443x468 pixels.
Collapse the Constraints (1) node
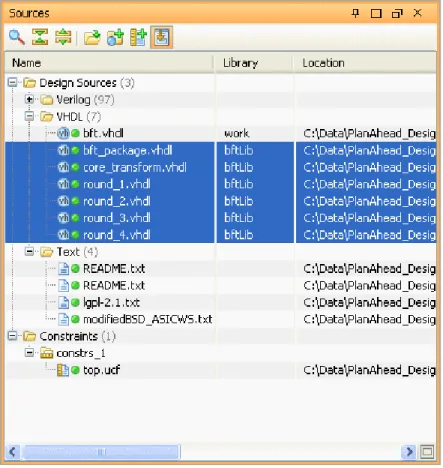(x=12, y=336)
